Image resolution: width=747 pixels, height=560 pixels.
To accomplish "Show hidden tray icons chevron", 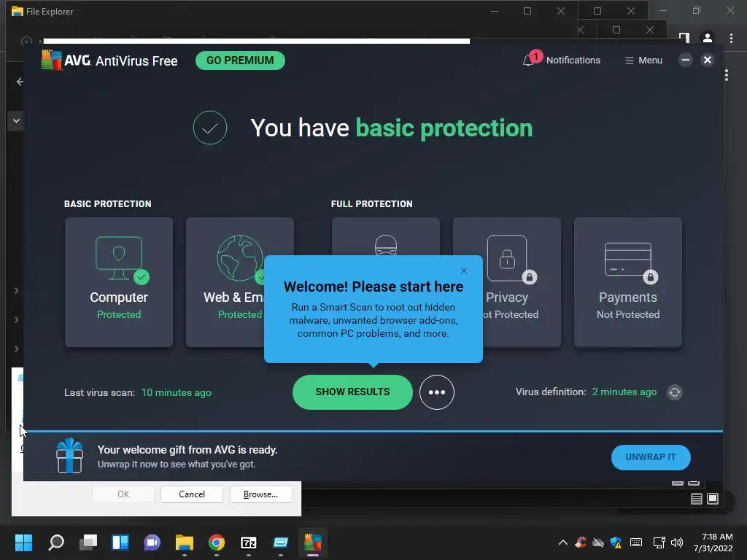I will [562, 542].
